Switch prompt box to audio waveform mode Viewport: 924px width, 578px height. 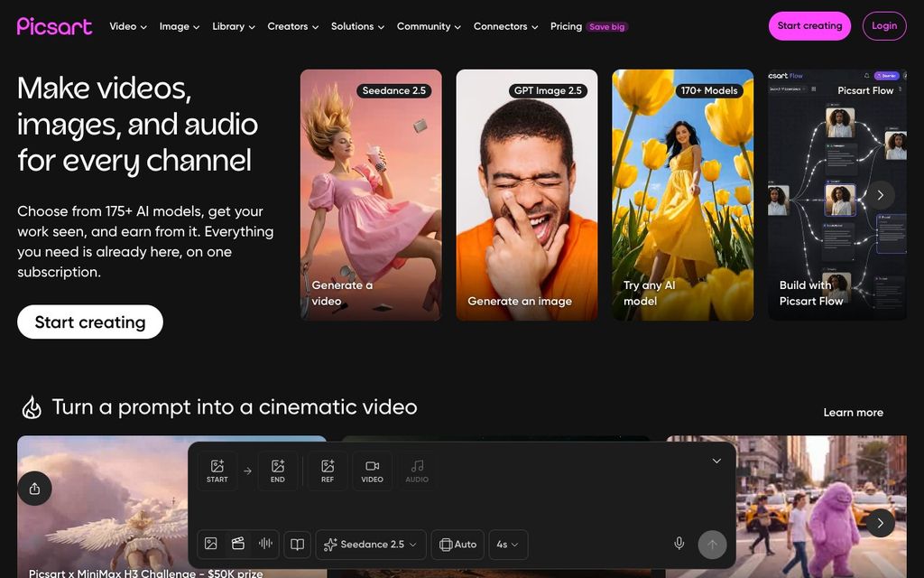pyautogui.click(x=266, y=544)
